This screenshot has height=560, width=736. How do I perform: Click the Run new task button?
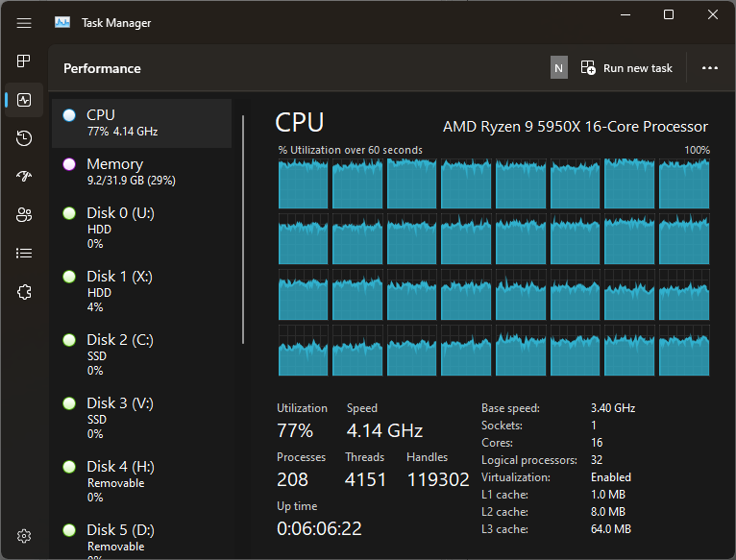click(627, 68)
